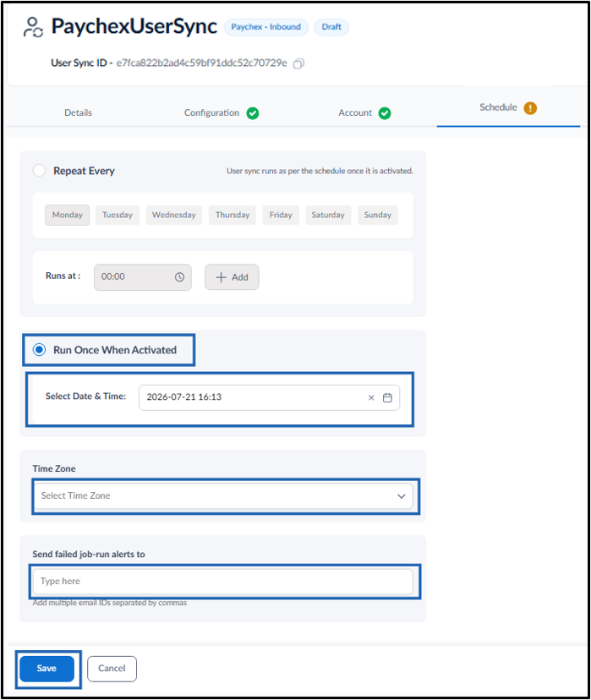Click the Add time button
Screen dimensions: 591x700
click(x=232, y=277)
